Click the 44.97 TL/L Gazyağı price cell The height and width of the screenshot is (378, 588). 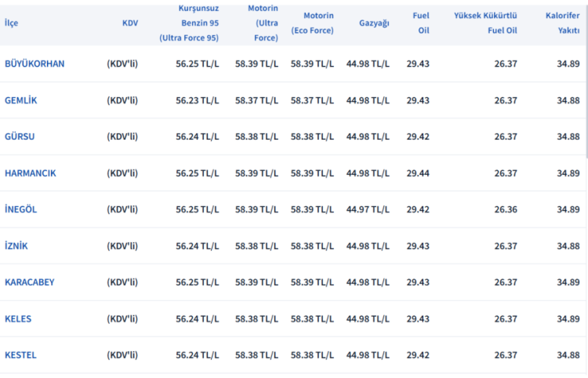(x=368, y=209)
